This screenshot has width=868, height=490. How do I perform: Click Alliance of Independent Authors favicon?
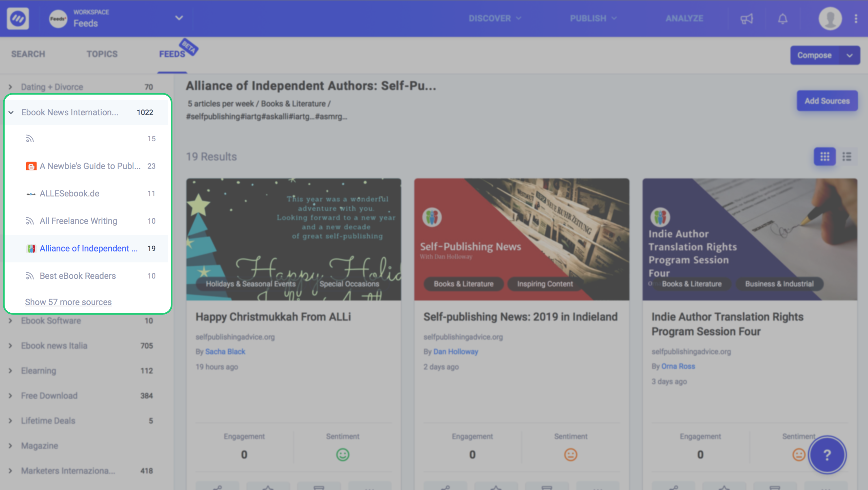31,249
